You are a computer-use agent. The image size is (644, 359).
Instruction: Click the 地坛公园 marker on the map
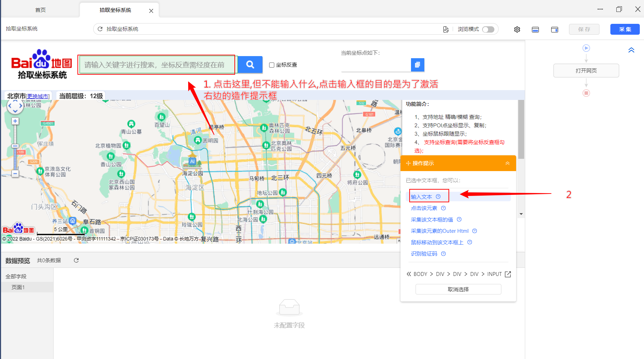[283, 192]
